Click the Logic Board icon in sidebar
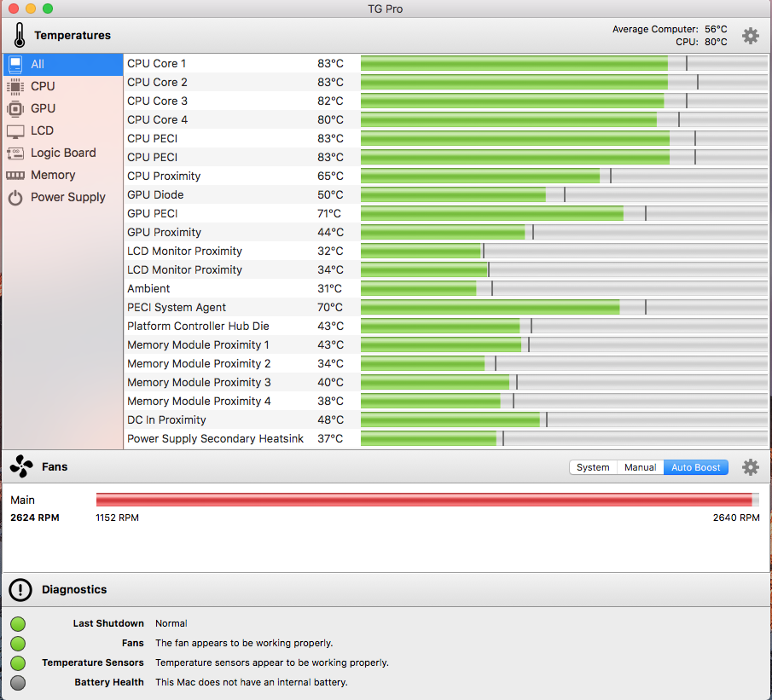The width and height of the screenshot is (772, 700). pos(15,153)
